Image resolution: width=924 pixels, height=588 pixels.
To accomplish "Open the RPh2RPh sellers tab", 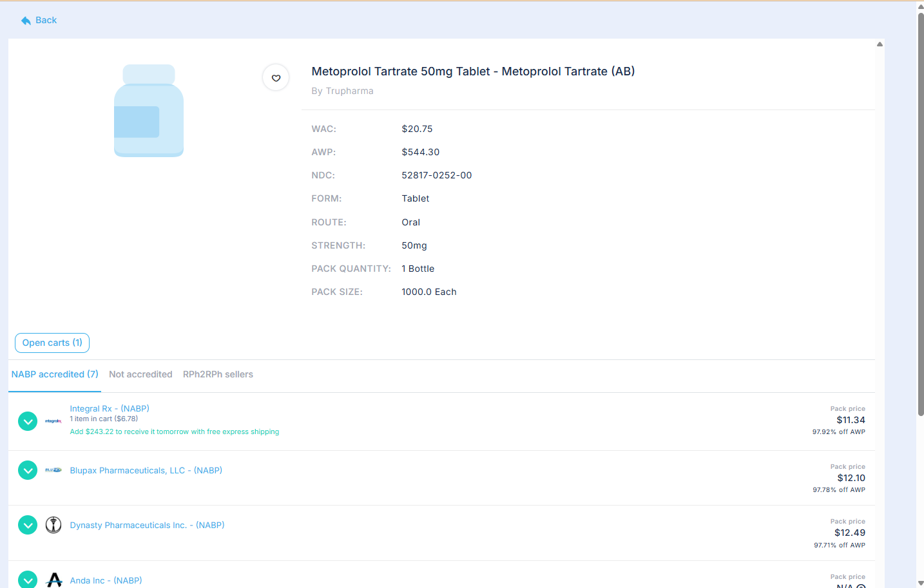I will 218,374.
